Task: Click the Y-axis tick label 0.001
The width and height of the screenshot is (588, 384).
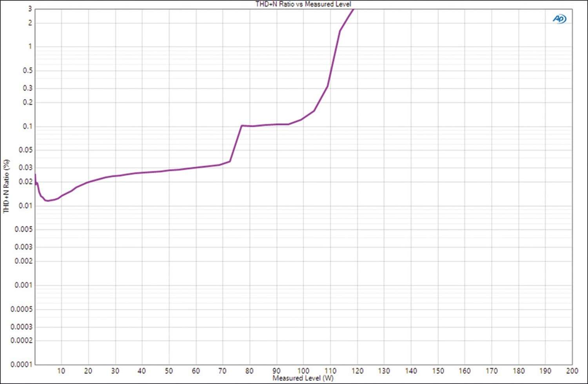Action: pos(24,285)
